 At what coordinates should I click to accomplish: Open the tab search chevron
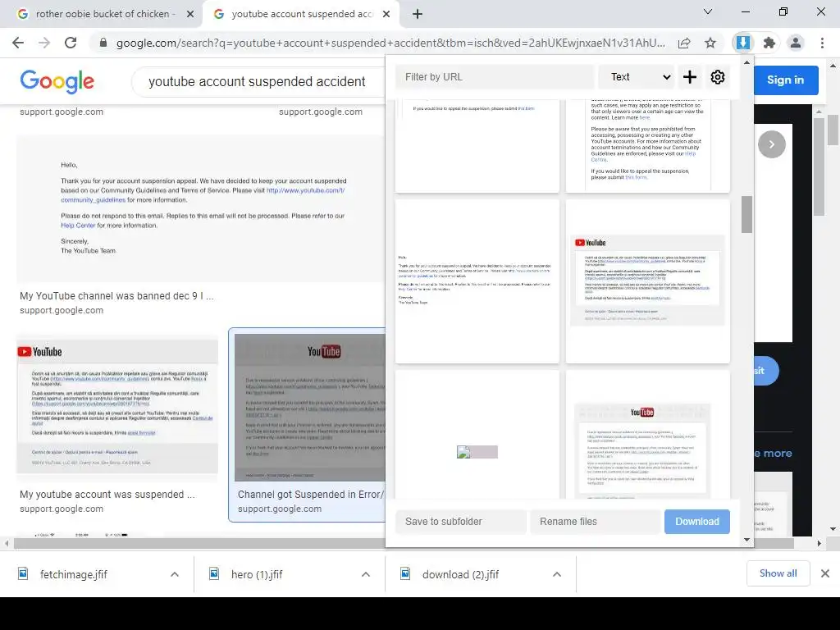click(x=708, y=11)
